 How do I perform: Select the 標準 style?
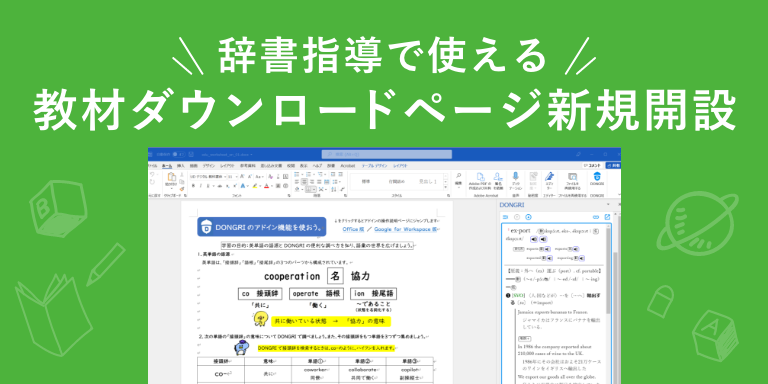(365, 181)
